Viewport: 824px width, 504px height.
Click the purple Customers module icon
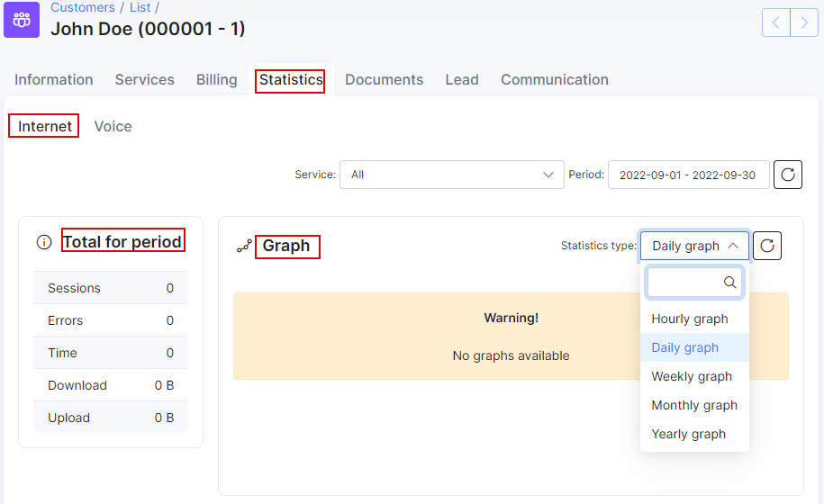pos(22,20)
